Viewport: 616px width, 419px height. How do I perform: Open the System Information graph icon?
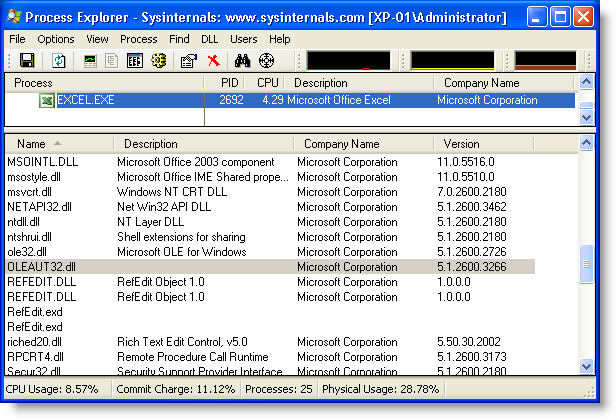[90, 60]
